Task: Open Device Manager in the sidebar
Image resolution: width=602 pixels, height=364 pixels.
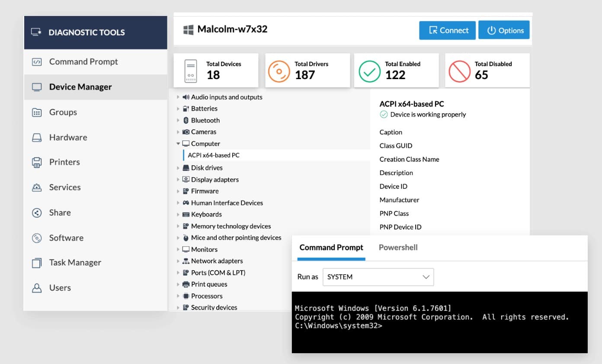Action: 96,87
